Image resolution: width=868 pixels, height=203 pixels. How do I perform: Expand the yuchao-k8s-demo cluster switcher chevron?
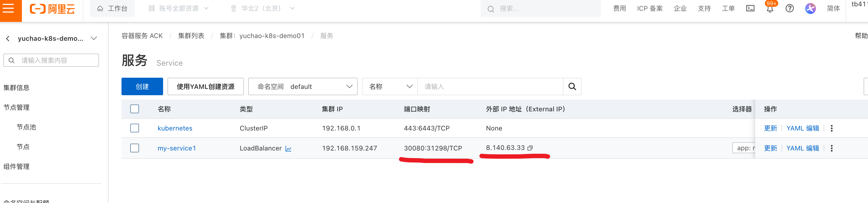[x=94, y=38]
